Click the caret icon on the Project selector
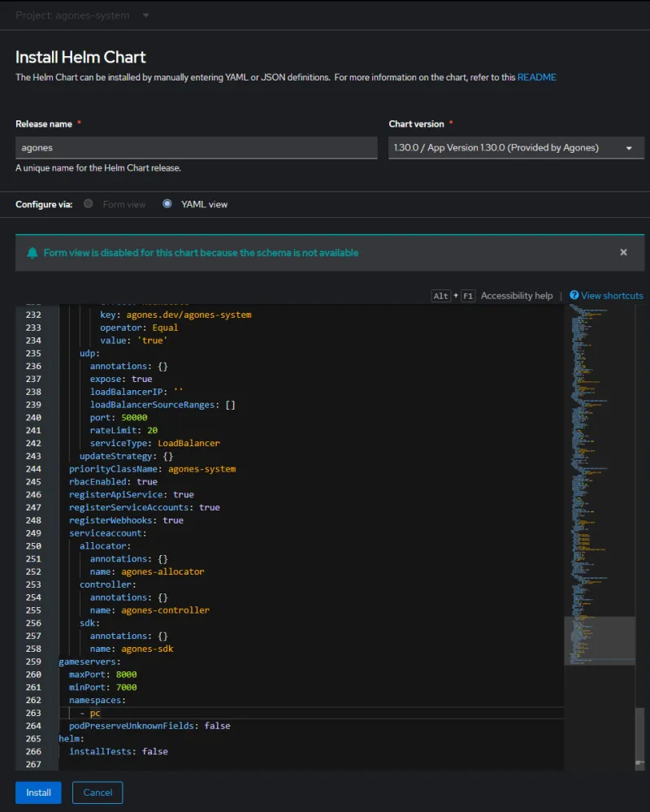 [147, 15]
